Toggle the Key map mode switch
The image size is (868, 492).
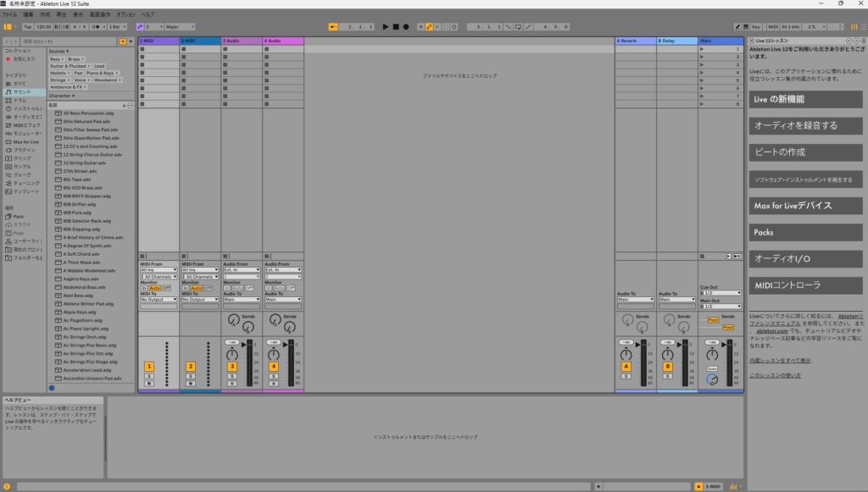pos(755,26)
